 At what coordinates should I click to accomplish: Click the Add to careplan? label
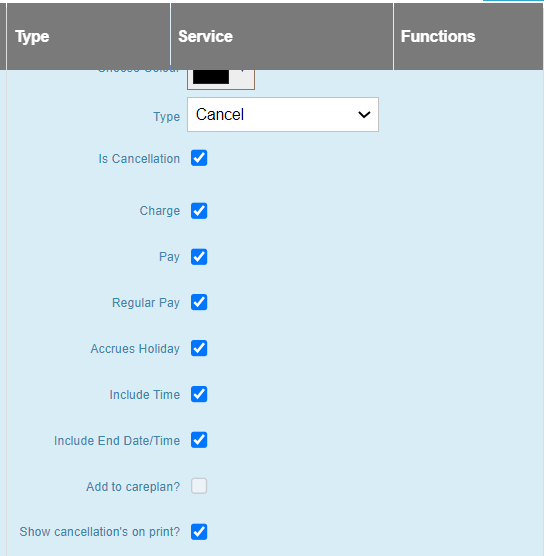[x=133, y=487]
